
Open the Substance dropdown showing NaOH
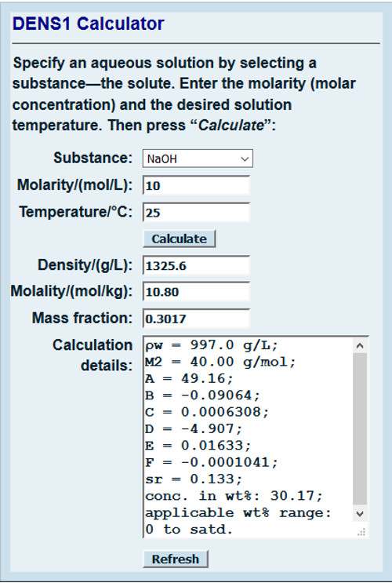198,159
